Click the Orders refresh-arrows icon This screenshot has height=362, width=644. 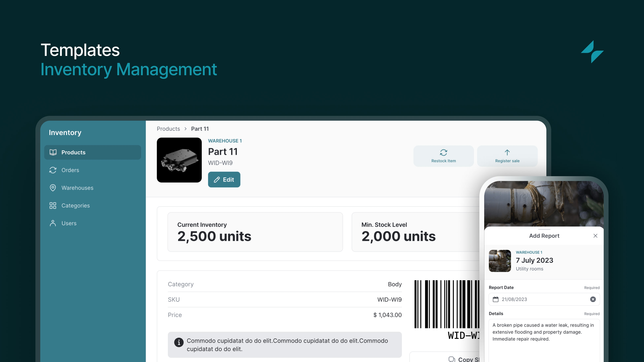(x=53, y=170)
